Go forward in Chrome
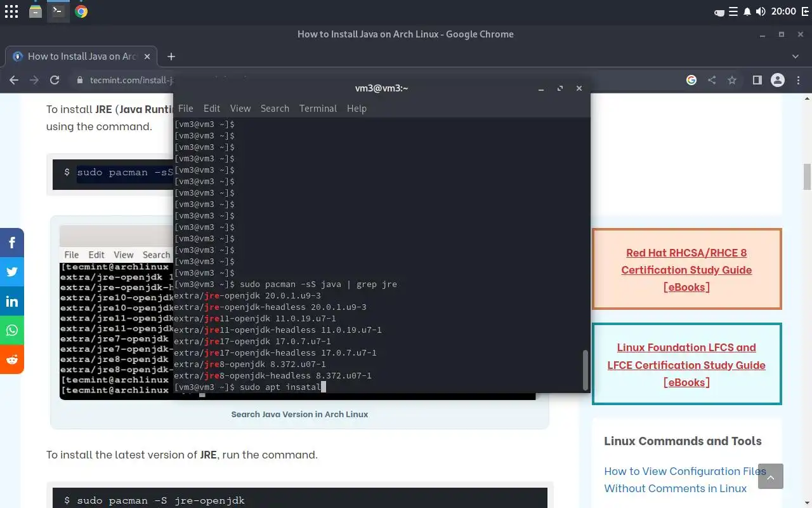The height and width of the screenshot is (508, 812). 34,80
